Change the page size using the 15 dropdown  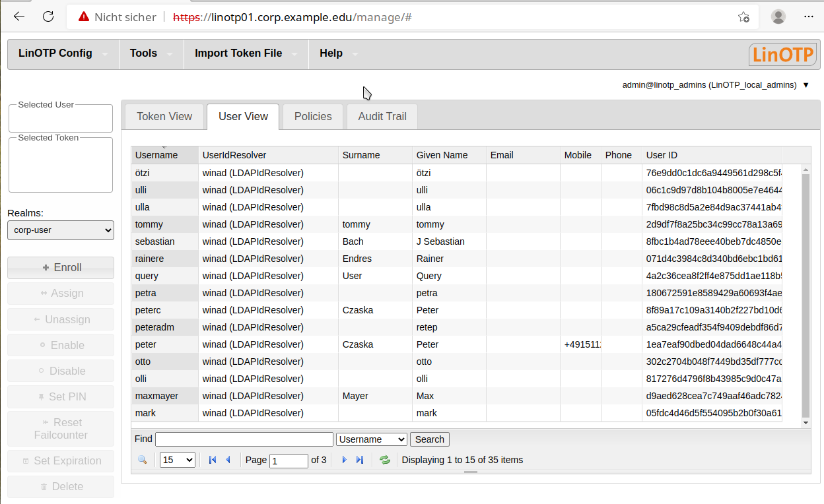click(x=177, y=459)
